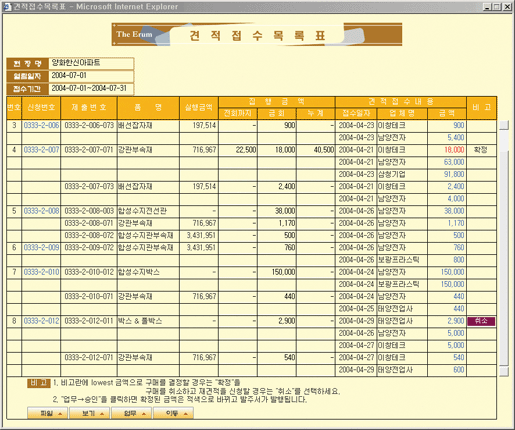
Task: Click the red 18,000 confirmed amount
Action: tap(454, 150)
